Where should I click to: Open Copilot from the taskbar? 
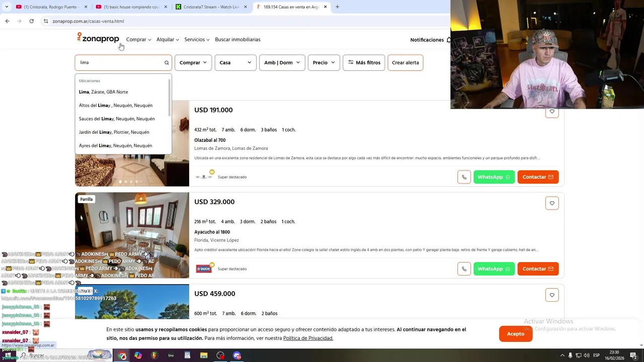[x=138, y=355]
